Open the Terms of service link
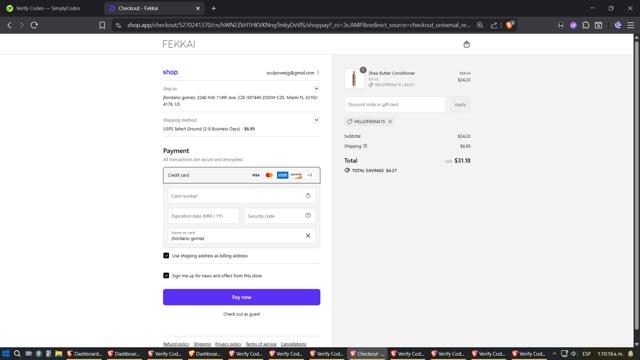This screenshot has height=360, width=640. (x=261, y=344)
